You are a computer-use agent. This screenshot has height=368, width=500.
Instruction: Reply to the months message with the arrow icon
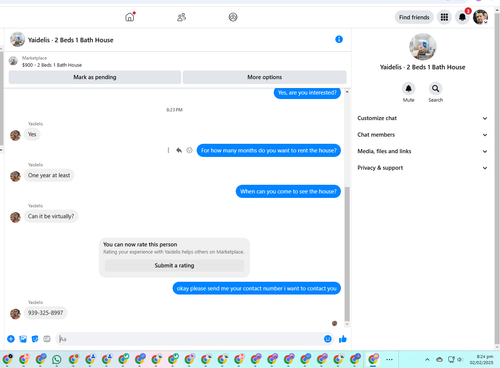[x=179, y=150]
